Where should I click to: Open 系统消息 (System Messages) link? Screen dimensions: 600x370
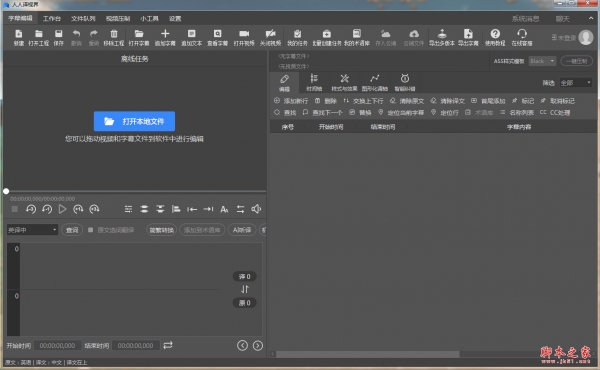click(x=526, y=18)
